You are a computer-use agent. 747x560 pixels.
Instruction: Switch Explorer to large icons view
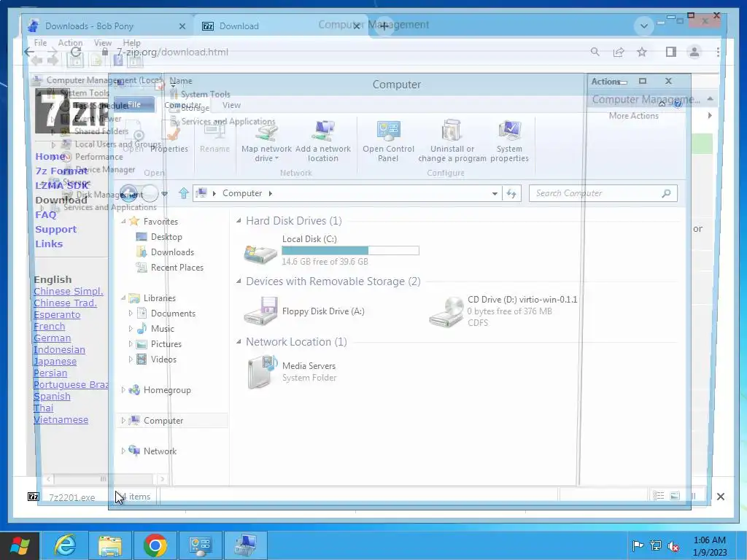(675, 496)
